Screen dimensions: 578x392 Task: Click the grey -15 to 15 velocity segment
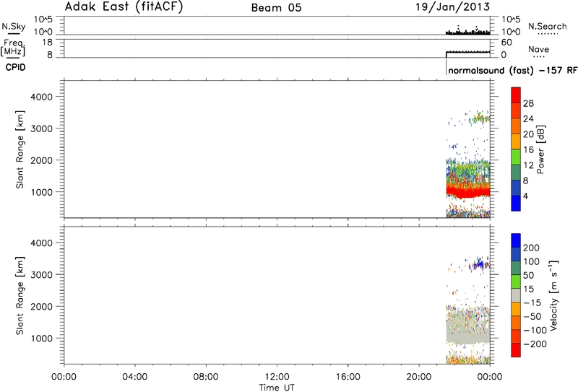[x=516, y=295]
